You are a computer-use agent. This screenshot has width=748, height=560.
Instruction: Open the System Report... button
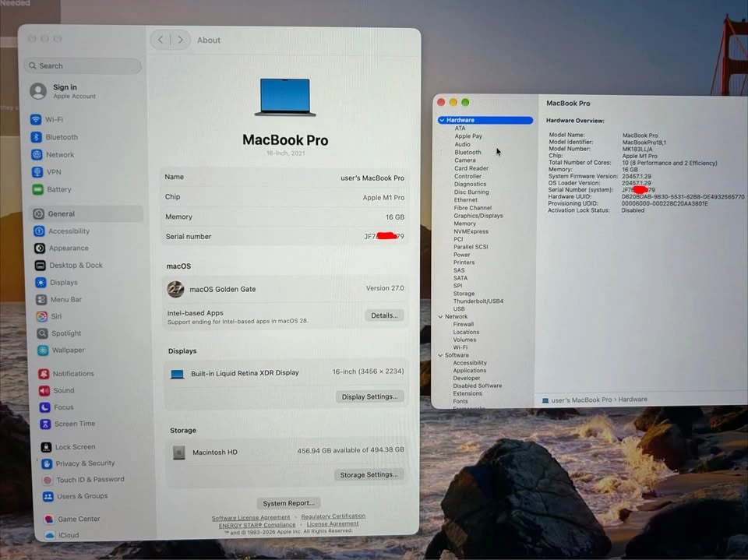click(x=288, y=503)
